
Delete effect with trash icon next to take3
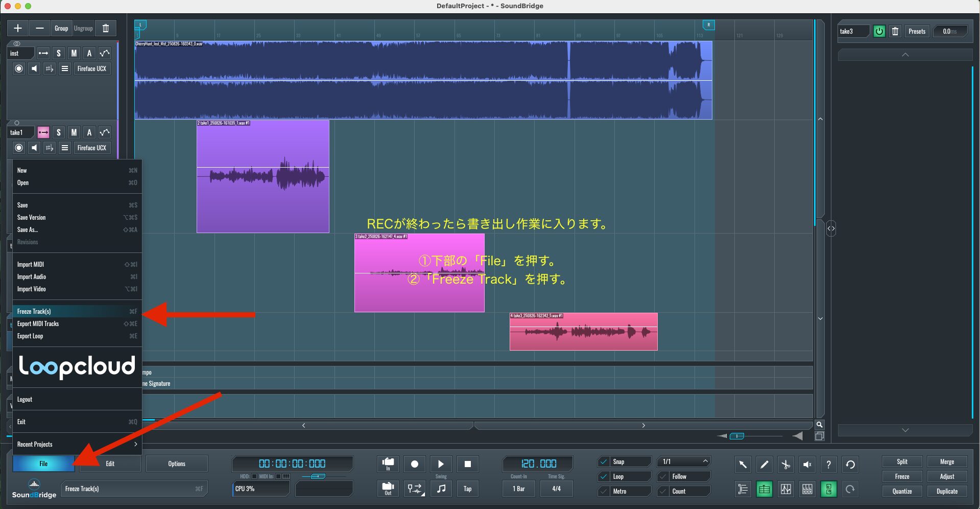click(895, 31)
